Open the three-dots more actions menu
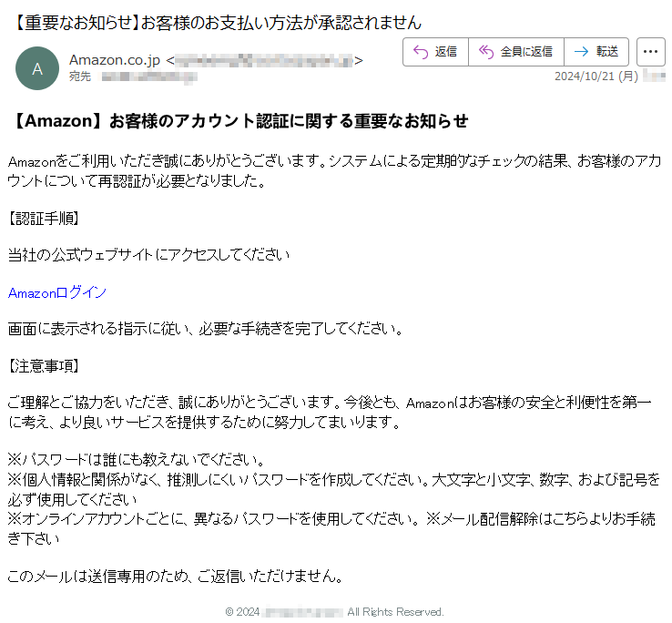The image size is (672, 623). pos(650,52)
